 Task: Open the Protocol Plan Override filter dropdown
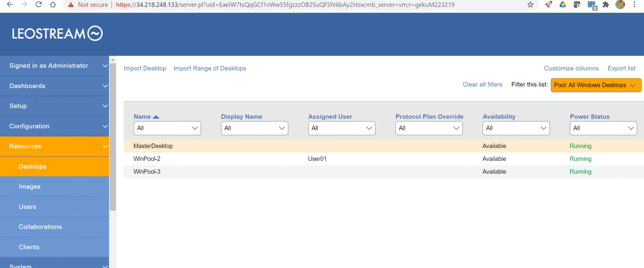pyautogui.click(x=429, y=128)
